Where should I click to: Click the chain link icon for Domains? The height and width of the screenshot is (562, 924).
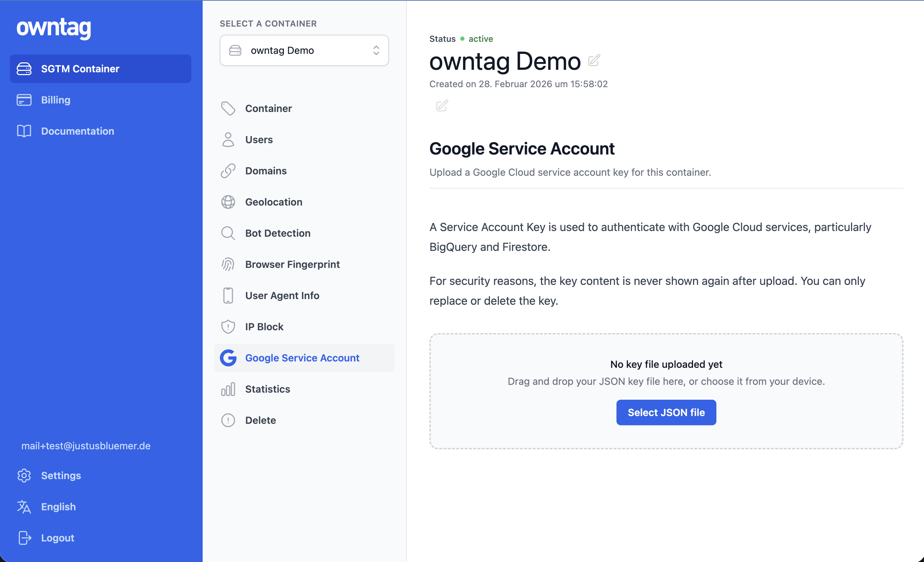click(x=228, y=171)
